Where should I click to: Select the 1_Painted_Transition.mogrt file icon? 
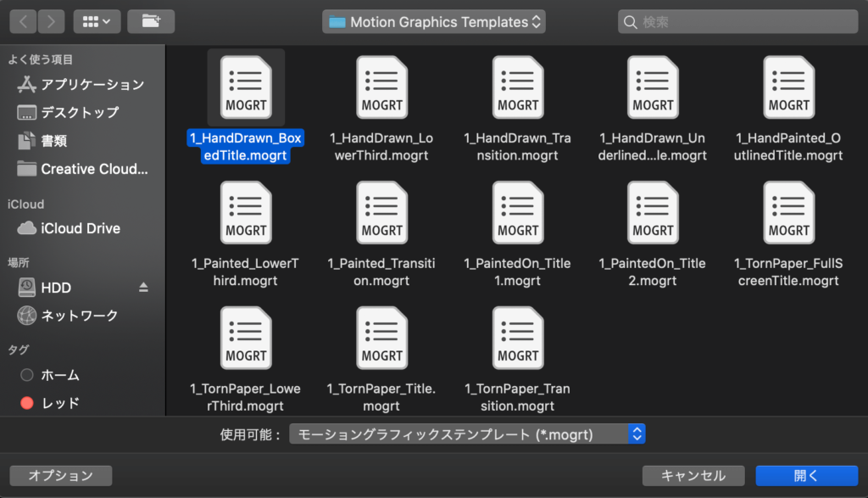tap(382, 213)
